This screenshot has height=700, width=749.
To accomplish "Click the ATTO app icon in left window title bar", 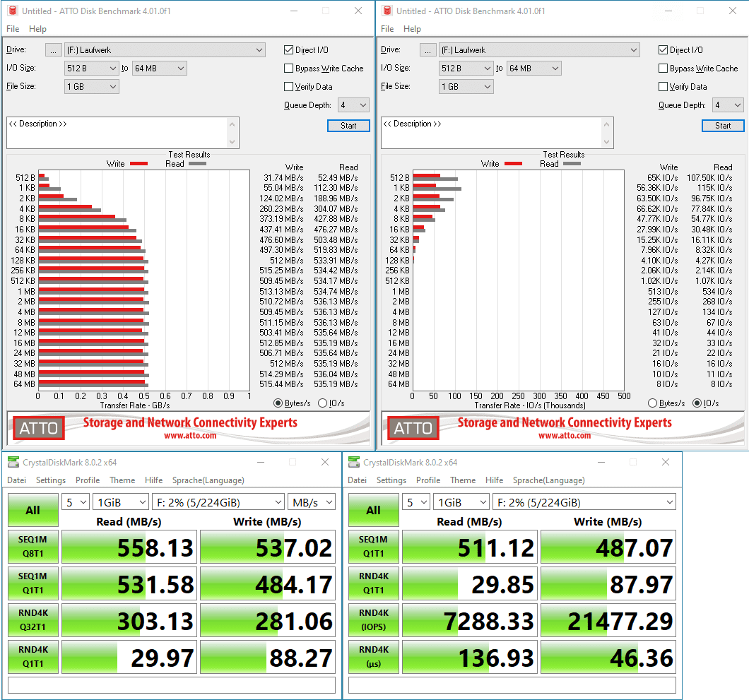I will (x=13, y=11).
